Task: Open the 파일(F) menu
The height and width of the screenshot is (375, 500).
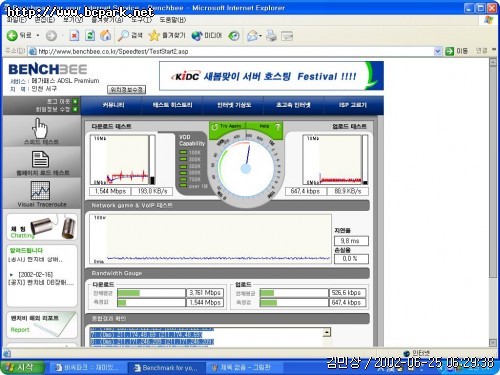Action: pyautogui.click(x=17, y=20)
